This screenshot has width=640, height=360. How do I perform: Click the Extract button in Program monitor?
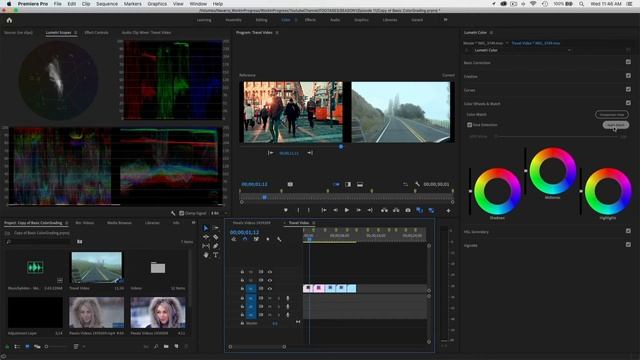(396, 210)
